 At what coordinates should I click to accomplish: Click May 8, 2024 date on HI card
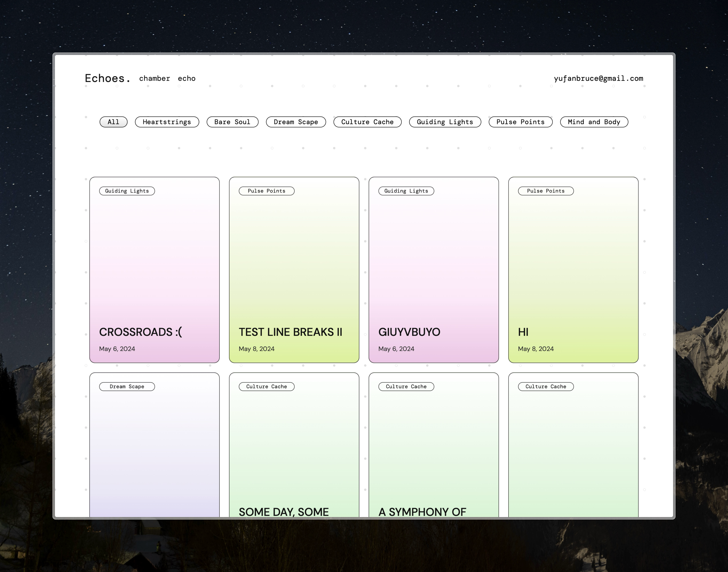click(536, 349)
